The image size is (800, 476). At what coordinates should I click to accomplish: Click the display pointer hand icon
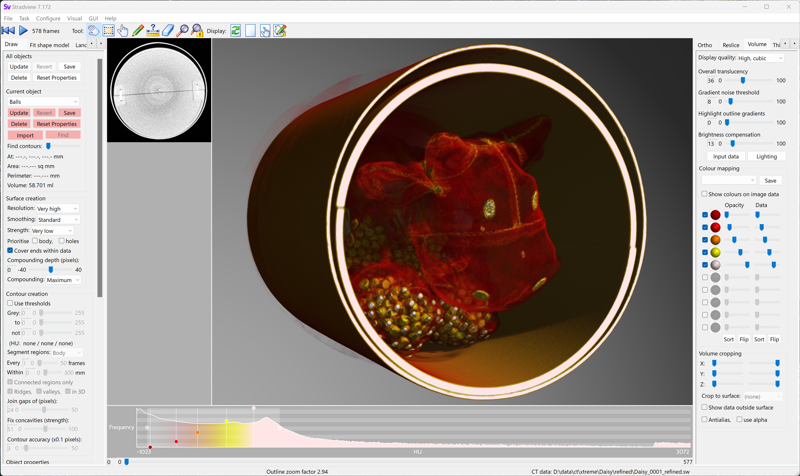265,31
